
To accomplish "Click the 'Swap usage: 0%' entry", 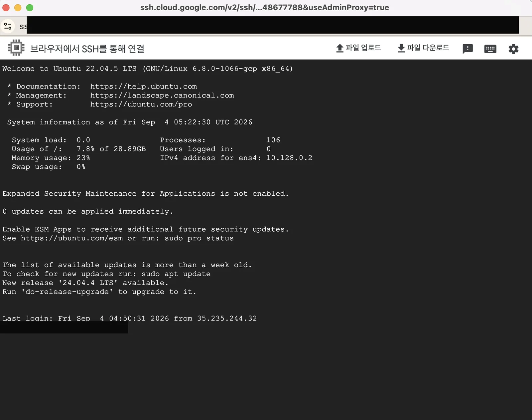I will click(49, 167).
